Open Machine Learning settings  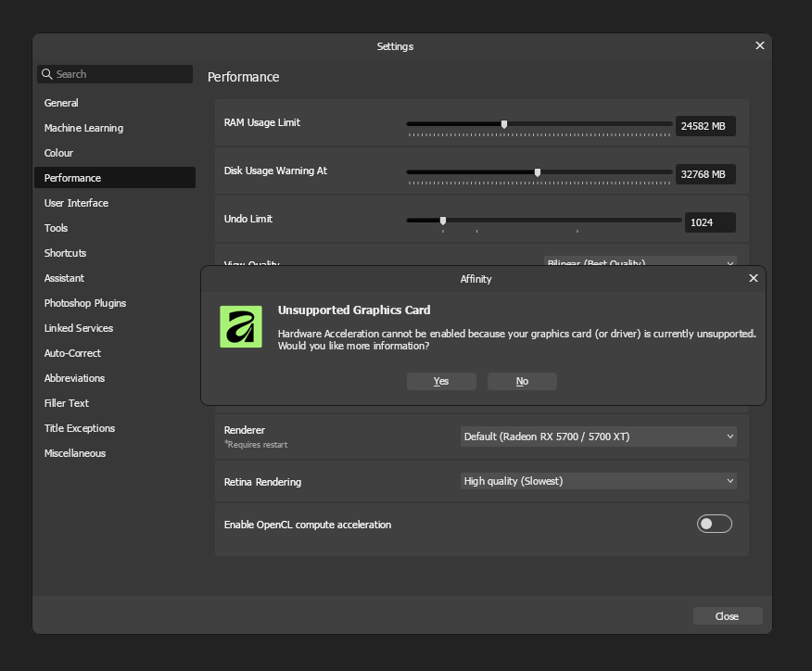(83, 128)
